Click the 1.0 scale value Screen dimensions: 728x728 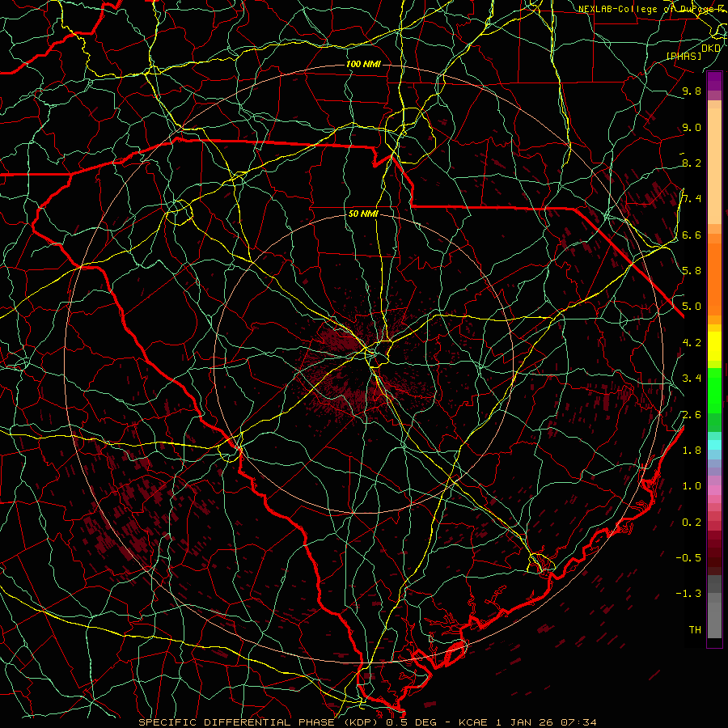pyautogui.click(x=692, y=485)
